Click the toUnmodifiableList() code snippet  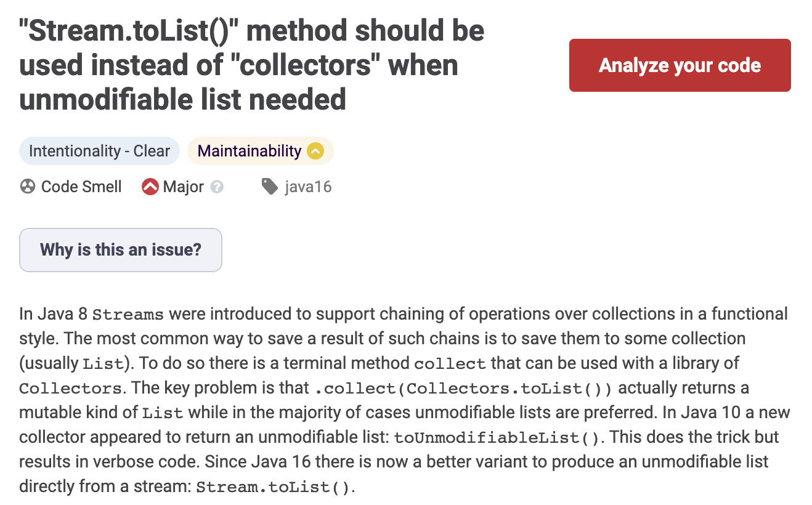click(x=497, y=438)
